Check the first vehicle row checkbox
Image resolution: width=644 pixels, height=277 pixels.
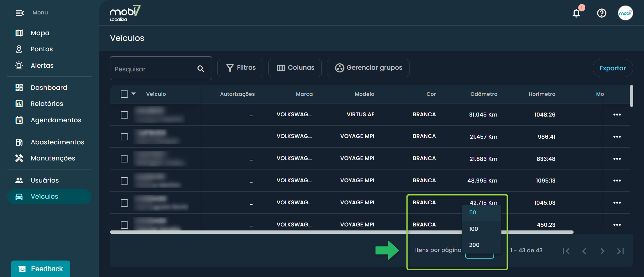124,115
